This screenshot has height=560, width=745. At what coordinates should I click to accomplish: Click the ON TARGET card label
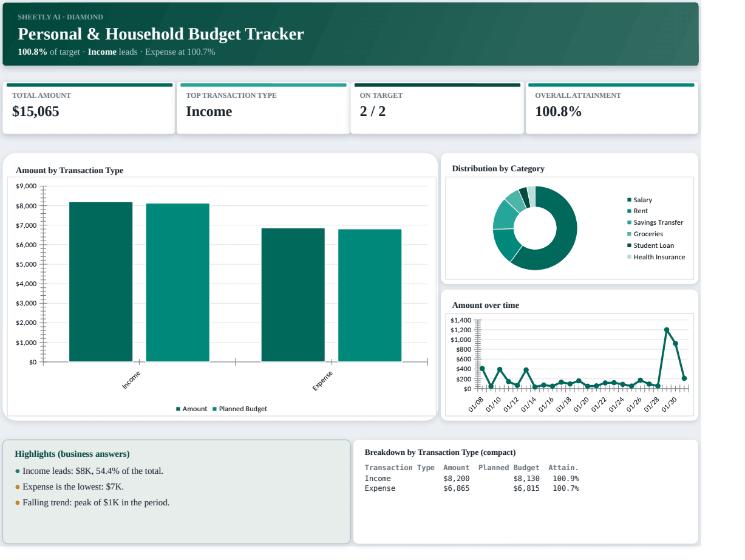(x=381, y=95)
